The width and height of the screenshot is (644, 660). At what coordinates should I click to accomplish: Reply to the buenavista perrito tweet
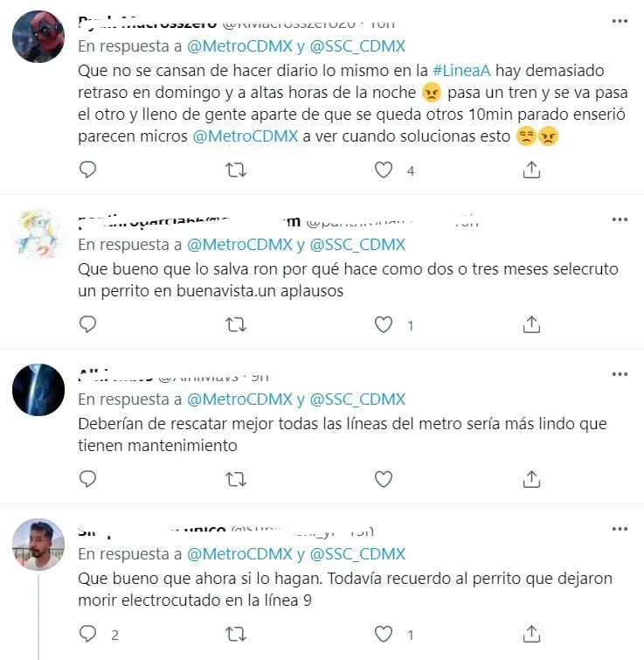tap(88, 324)
